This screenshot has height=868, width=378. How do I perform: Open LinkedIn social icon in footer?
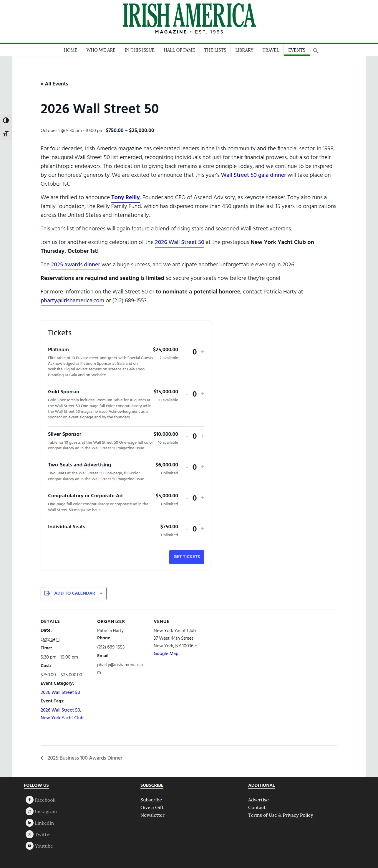click(30, 823)
